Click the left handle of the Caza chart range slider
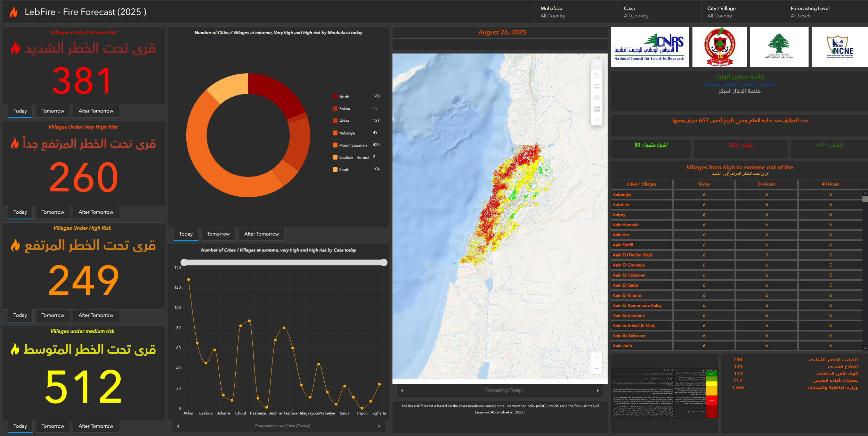Image resolution: width=868 pixels, height=436 pixels. pyautogui.click(x=184, y=263)
